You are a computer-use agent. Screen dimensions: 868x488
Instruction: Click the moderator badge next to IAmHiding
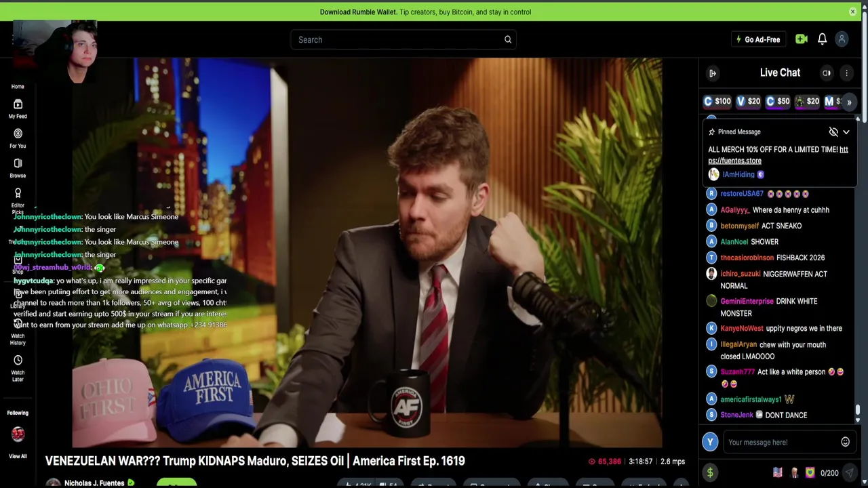(760, 175)
